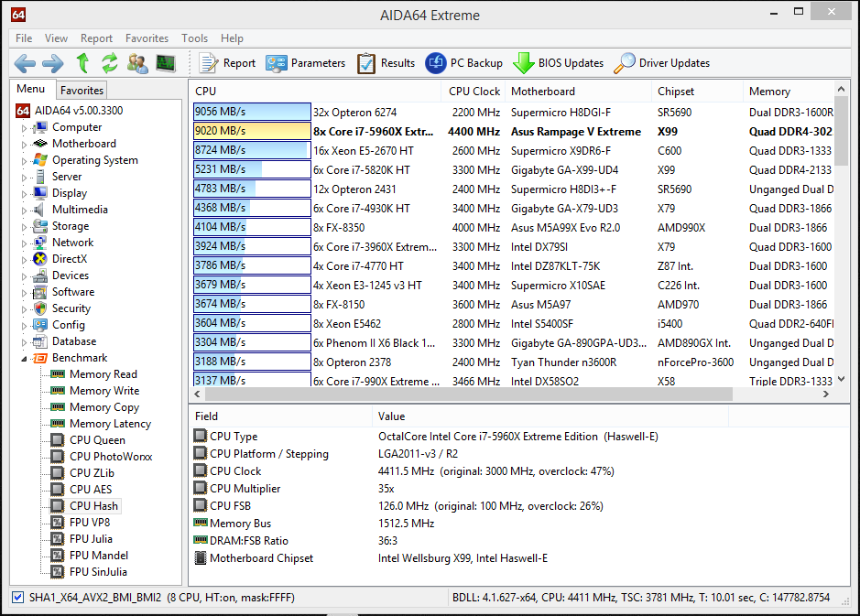Select the Devices tree item
Screen dimensions: 860x616
pyautogui.click(x=71, y=276)
